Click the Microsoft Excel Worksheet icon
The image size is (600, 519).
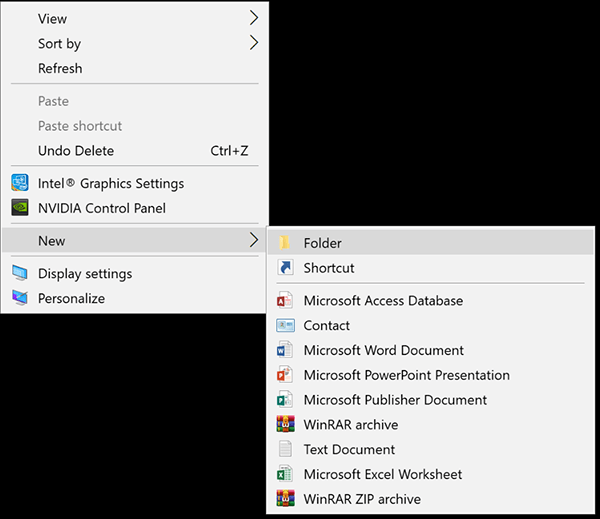pos(285,475)
